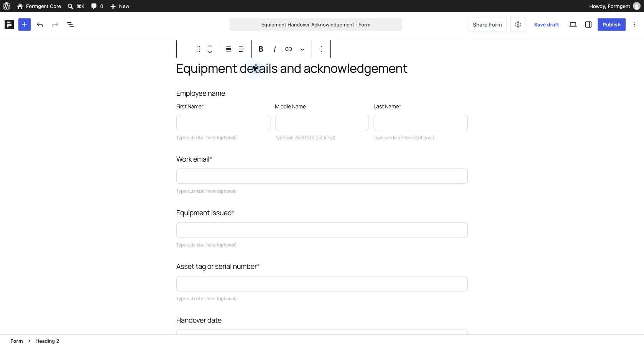The image size is (644, 347).
Task: Open the Formgent logo menu icon
Action: 9,25
